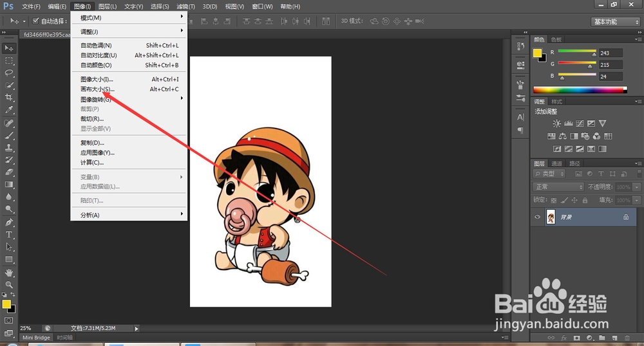644x346 pixels.
Task: Toggle lock all padlock icon
Action: pos(585,200)
